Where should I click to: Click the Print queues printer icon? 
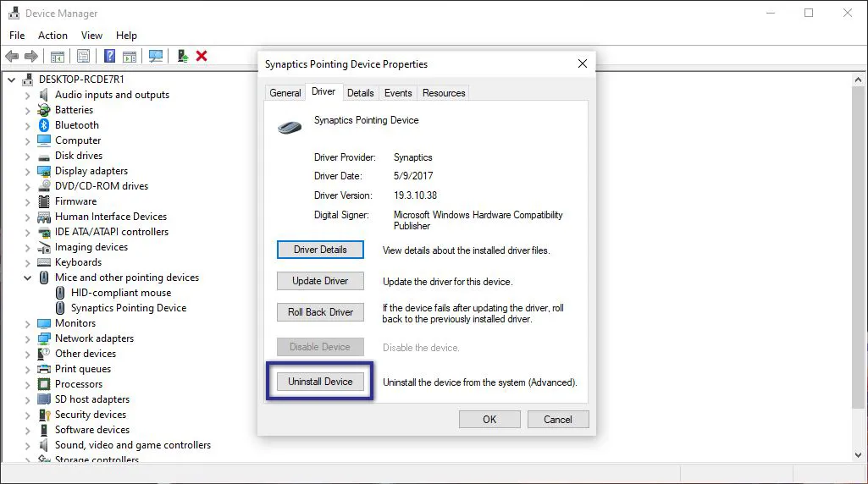(x=44, y=369)
